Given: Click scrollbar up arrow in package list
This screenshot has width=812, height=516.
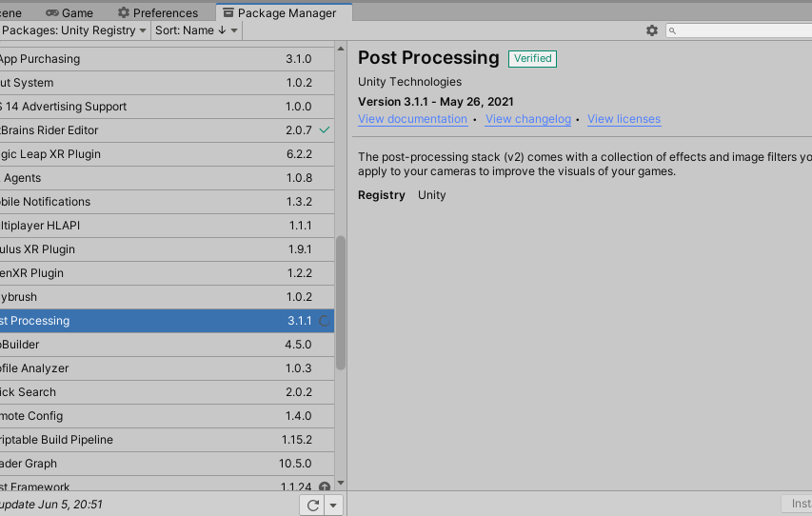Looking at the screenshot, I should (341, 49).
